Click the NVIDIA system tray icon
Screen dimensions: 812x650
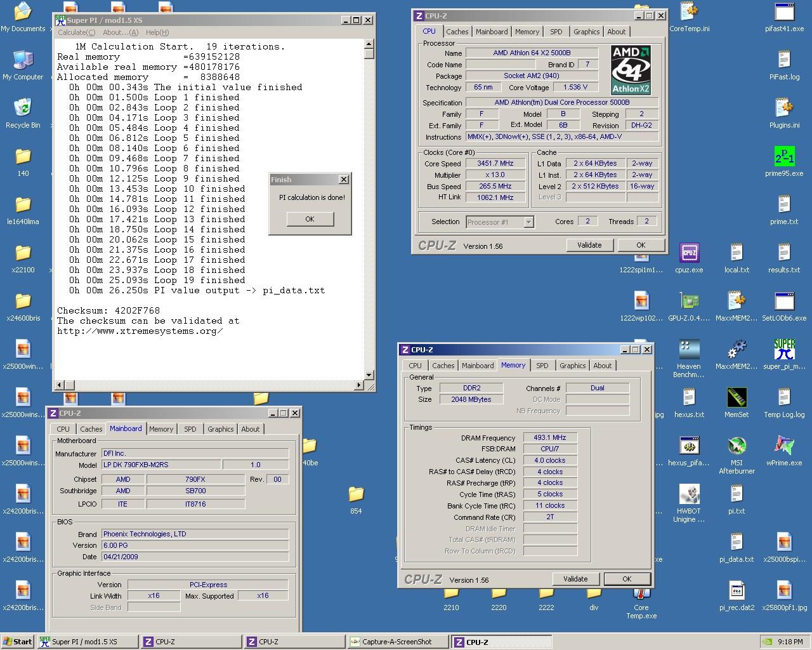(768, 642)
